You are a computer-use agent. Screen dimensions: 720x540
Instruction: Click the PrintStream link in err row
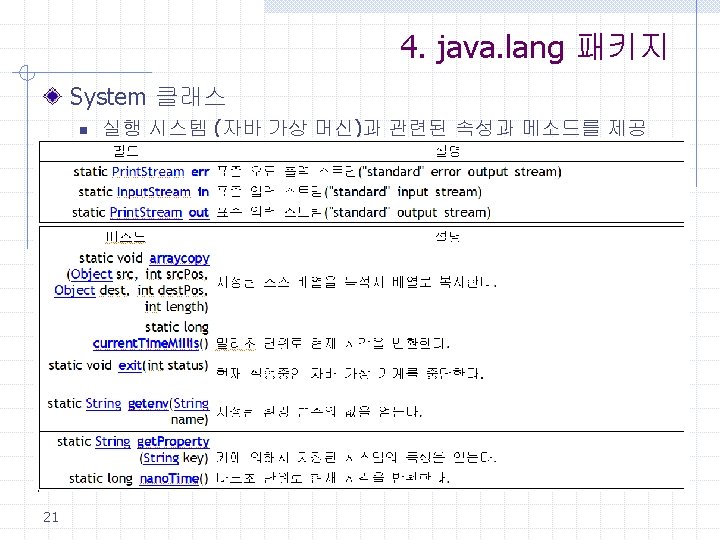pyautogui.click(x=148, y=172)
